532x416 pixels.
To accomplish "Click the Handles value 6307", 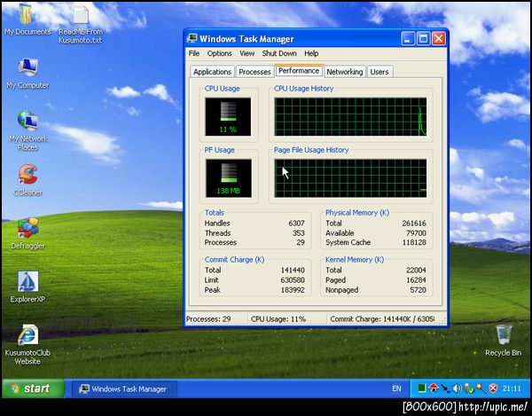I will pyautogui.click(x=296, y=224).
